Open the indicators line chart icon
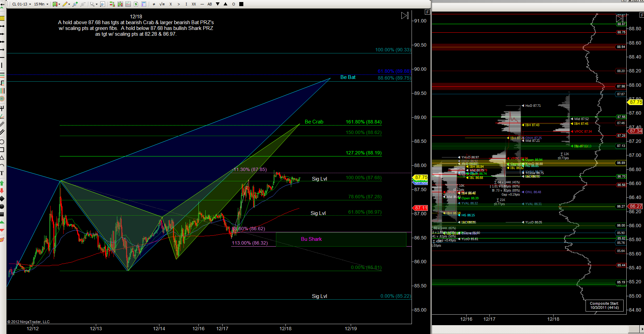Viewport: 644px width, 334px height. click(x=128, y=4)
